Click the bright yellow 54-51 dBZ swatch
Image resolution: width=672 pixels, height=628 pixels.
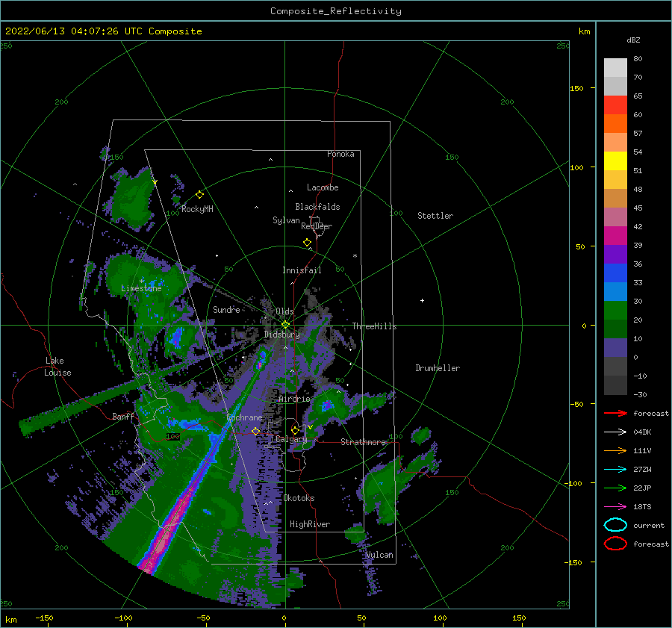[x=615, y=161]
